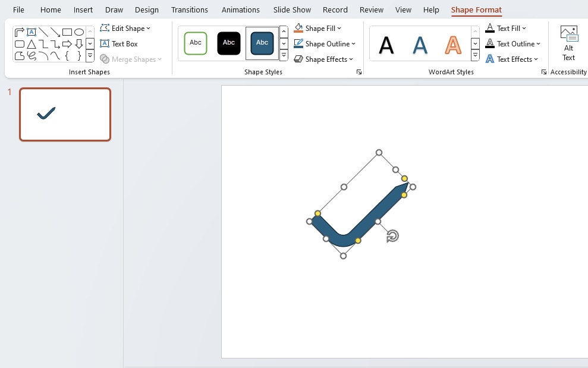588x368 pixels.
Task: Pick the curve shape tool
Action: 55,56
